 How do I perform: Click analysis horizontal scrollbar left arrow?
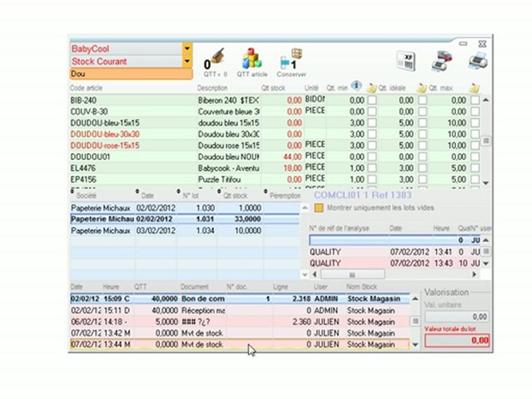315,274
